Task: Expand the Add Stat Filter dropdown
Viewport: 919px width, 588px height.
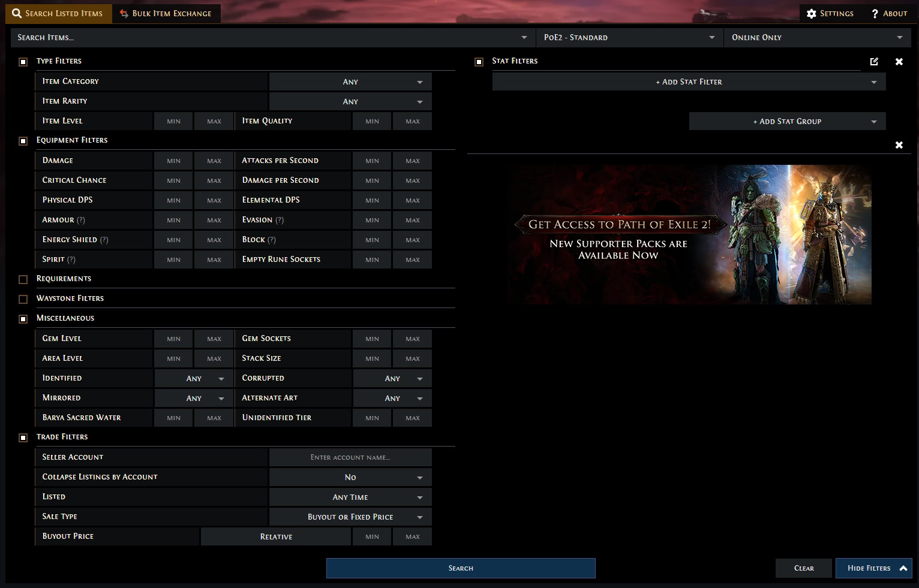Action: (x=689, y=82)
